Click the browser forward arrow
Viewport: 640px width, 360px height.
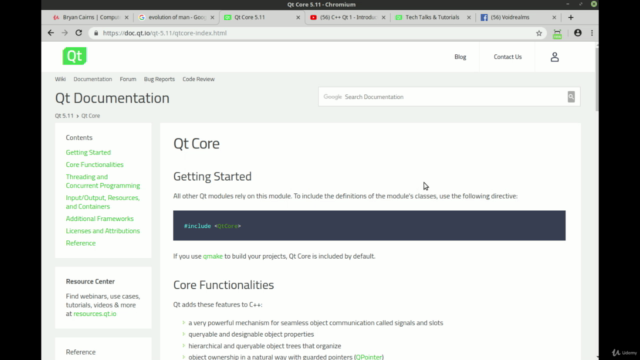click(x=64, y=33)
